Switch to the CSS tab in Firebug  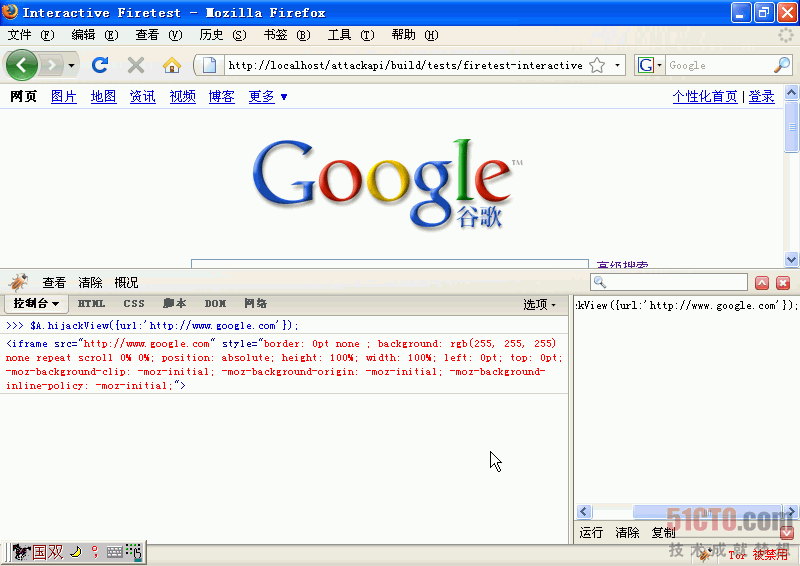pos(134,304)
